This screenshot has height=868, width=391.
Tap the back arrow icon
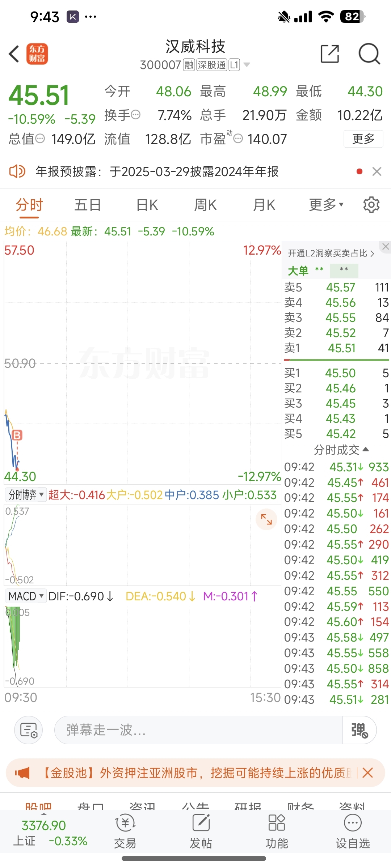pyautogui.click(x=14, y=54)
